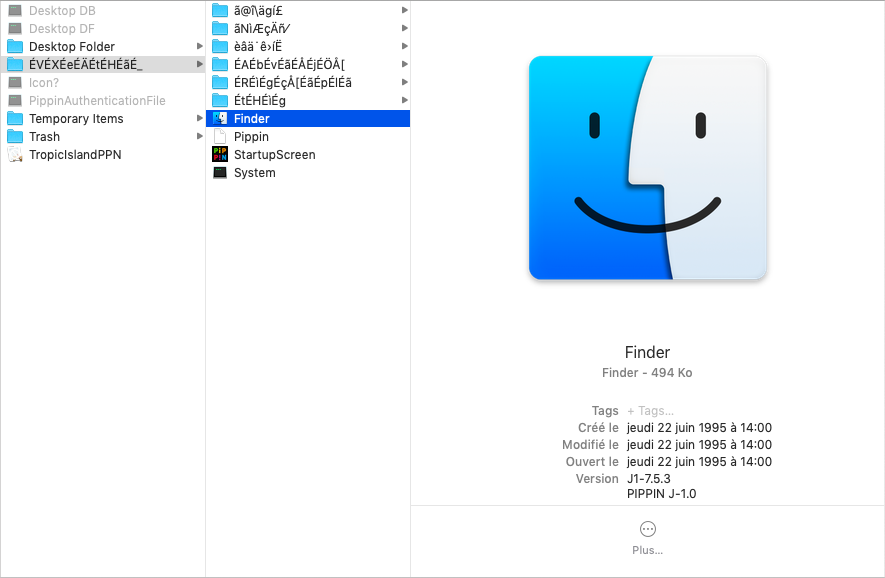
Task: Expand the ÉAÉbÉvÉãÉÅÉjÉÖÅ[ folder arrow
Action: pyautogui.click(x=404, y=64)
